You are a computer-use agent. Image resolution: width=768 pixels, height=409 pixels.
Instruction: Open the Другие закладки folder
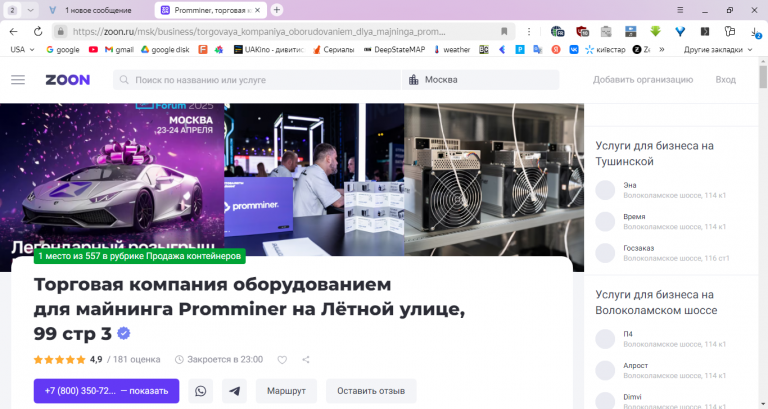(x=718, y=49)
